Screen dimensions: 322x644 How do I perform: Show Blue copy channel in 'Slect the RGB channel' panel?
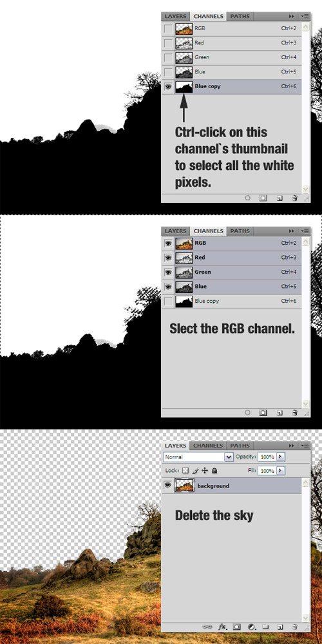tap(168, 301)
